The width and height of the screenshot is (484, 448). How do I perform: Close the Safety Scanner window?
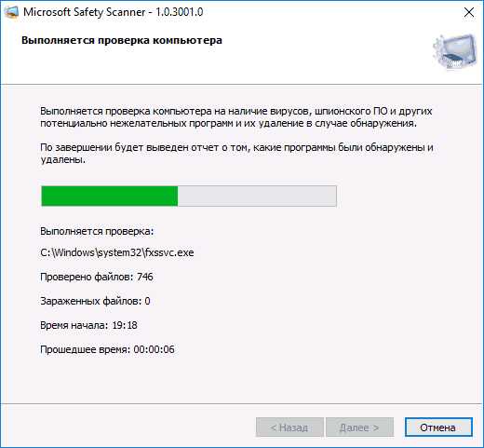point(469,13)
